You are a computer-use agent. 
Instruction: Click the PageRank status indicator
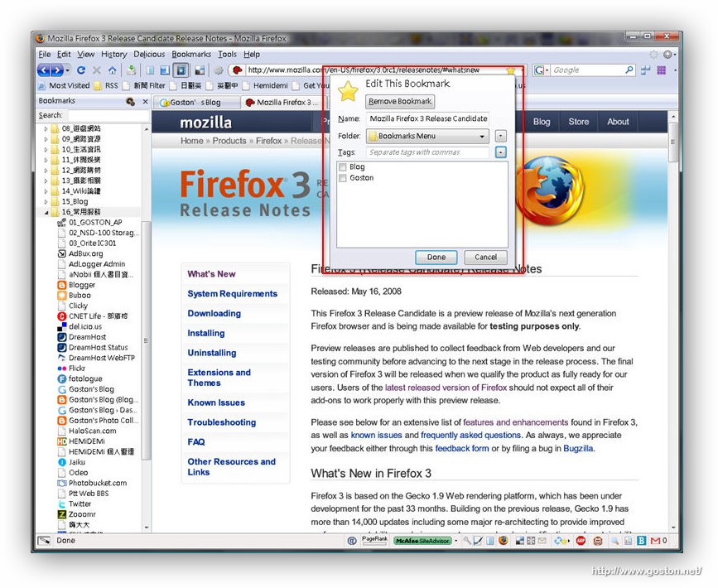374,540
